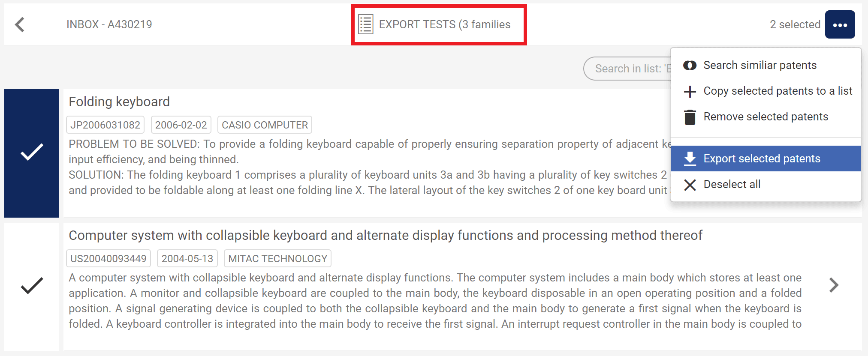The height and width of the screenshot is (356, 868).
Task: Choose Deselect all in the menu
Action: 732,184
